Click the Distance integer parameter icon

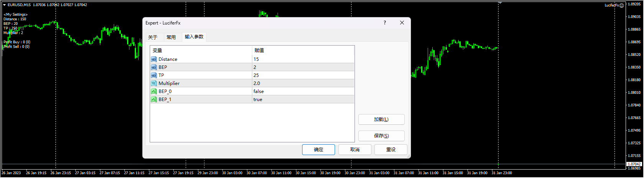tap(154, 59)
